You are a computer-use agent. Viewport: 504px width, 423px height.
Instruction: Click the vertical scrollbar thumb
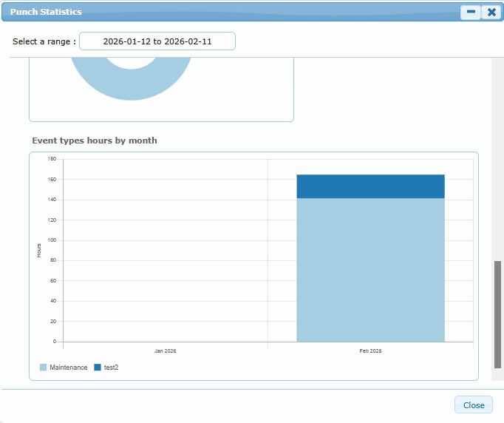(x=497, y=314)
